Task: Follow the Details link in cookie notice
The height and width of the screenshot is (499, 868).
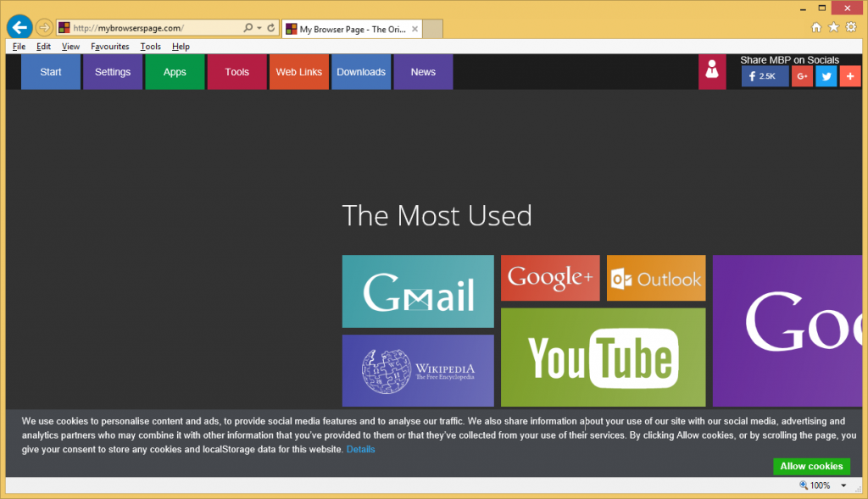Action: (x=360, y=449)
